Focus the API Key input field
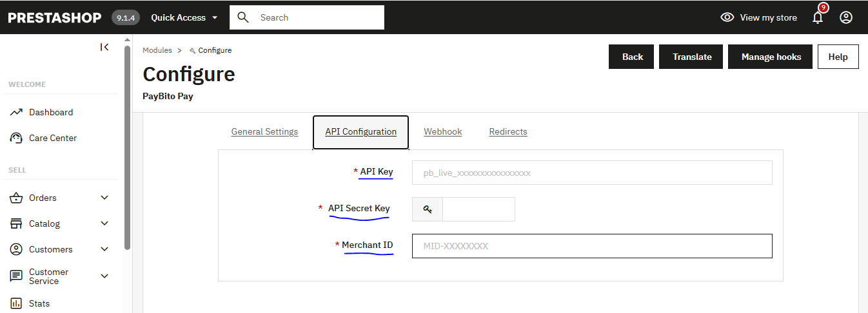Screen dimensions: 868x313 [x=592, y=173]
